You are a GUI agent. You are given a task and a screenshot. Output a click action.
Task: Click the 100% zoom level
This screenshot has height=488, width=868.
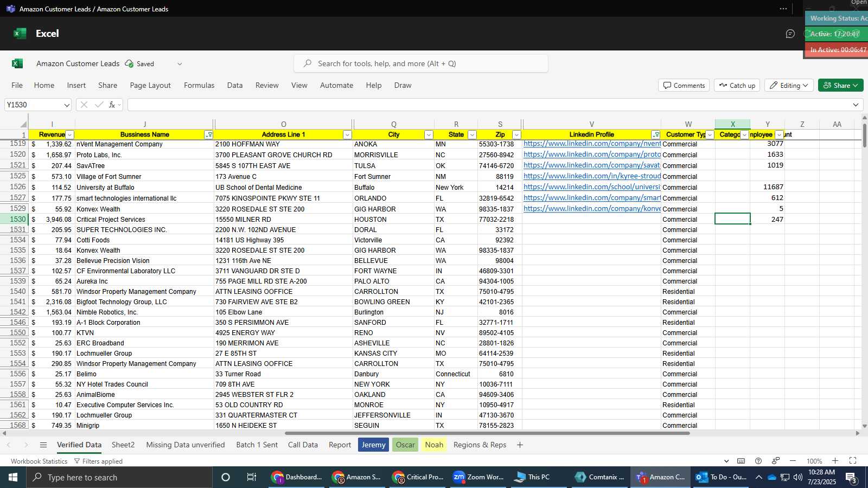[814, 461]
